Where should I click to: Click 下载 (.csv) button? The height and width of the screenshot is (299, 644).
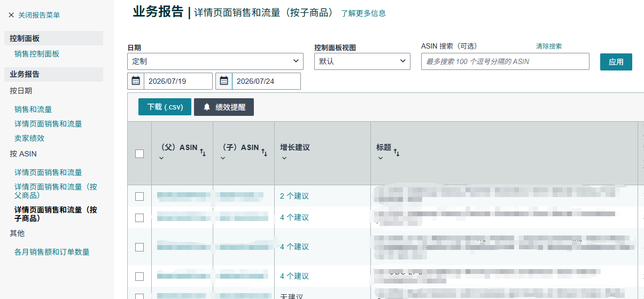pyautogui.click(x=165, y=107)
